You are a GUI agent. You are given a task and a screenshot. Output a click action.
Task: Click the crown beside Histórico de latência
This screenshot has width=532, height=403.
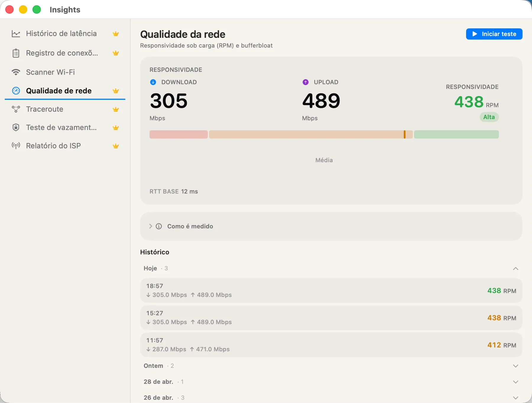(116, 34)
